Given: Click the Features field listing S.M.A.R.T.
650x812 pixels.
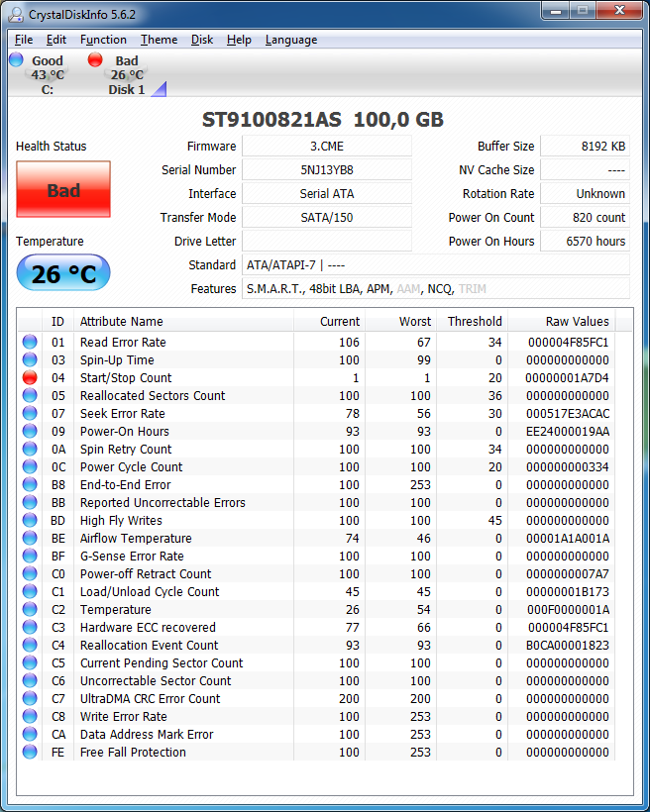Looking at the screenshot, I should [436, 289].
